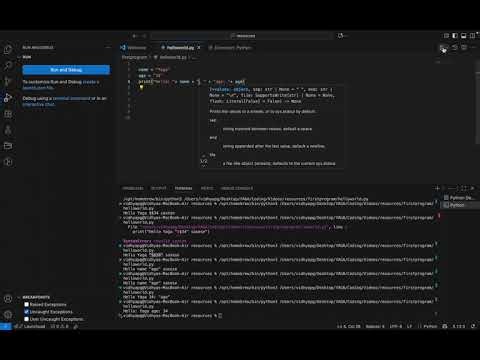Toggle the User Uncaught Exceptions checkbox
Image resolution: width=480 pixels, height=360 pixels.
click(27, 319)
